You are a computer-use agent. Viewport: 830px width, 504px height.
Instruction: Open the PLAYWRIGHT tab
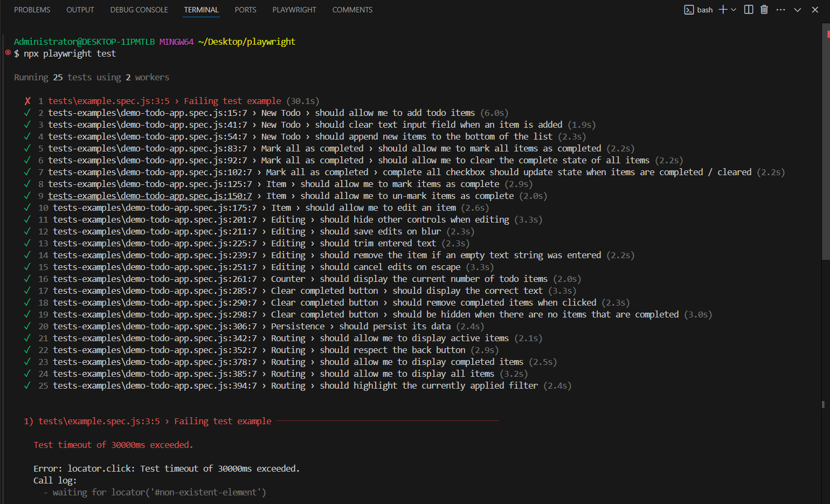(294, 10)
